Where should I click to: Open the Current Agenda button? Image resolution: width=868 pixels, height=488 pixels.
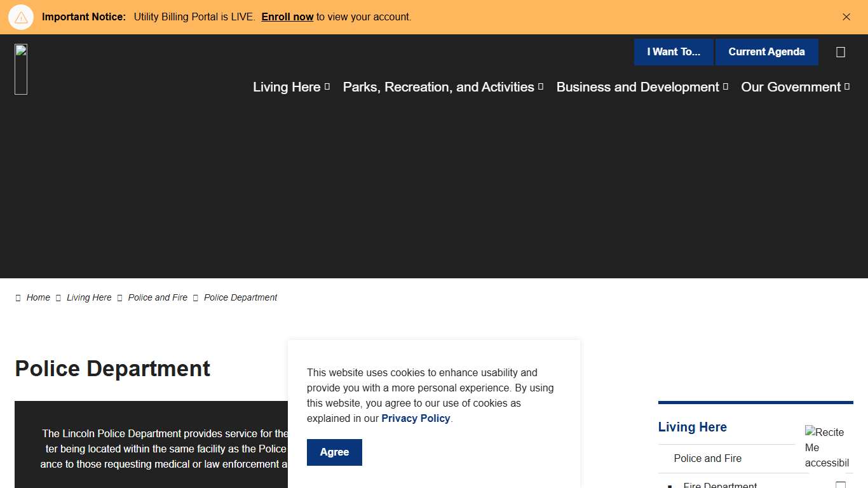(x=766, y=52)
